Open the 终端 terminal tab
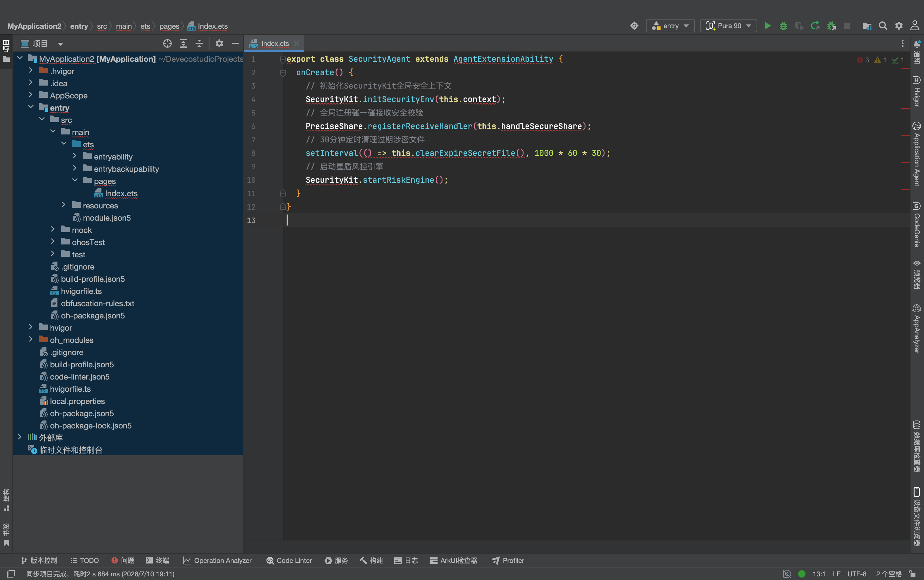 (158, 560)
